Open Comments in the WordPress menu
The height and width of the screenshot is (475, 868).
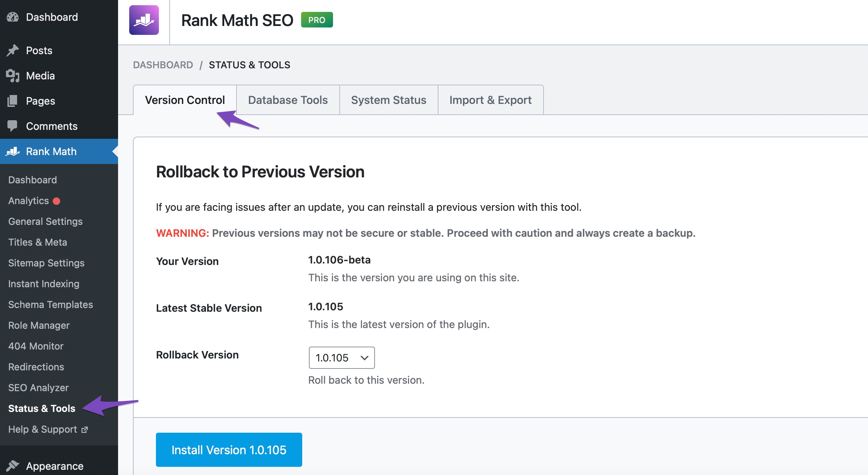pos(59,126)
